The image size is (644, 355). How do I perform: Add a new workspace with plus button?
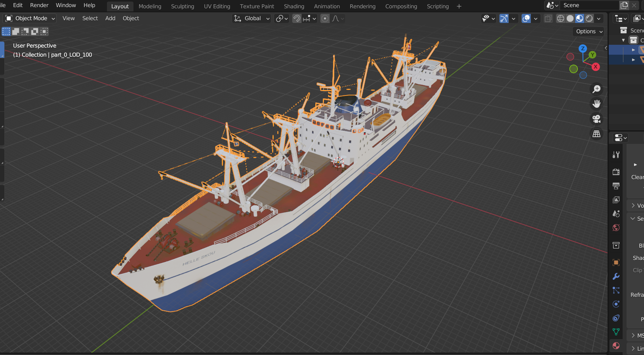(x=459, y=6)
